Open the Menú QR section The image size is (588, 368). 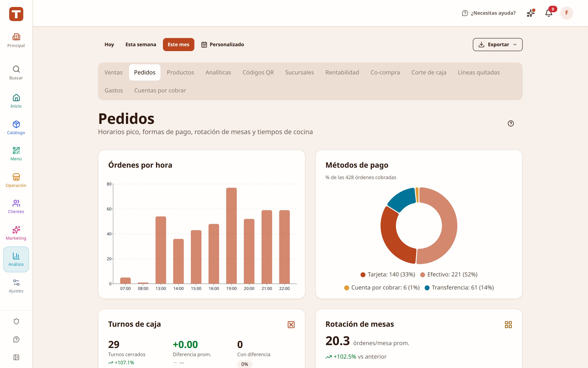coord(16,154)
